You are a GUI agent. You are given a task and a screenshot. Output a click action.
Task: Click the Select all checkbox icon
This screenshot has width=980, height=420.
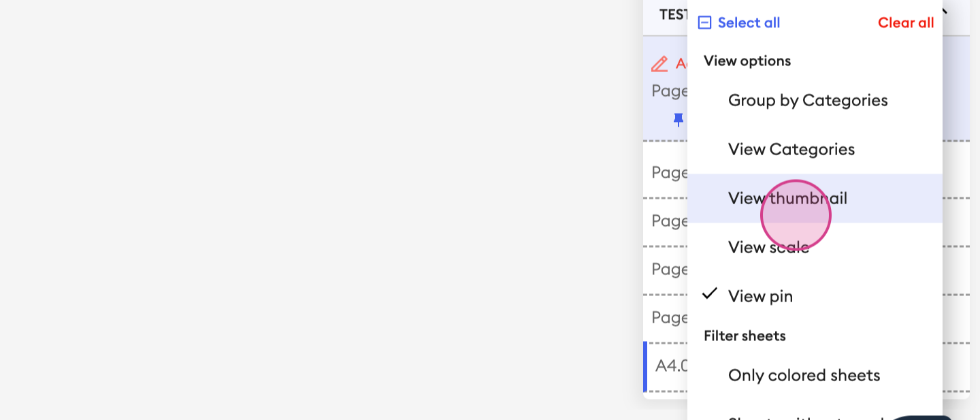coord(705,23)
